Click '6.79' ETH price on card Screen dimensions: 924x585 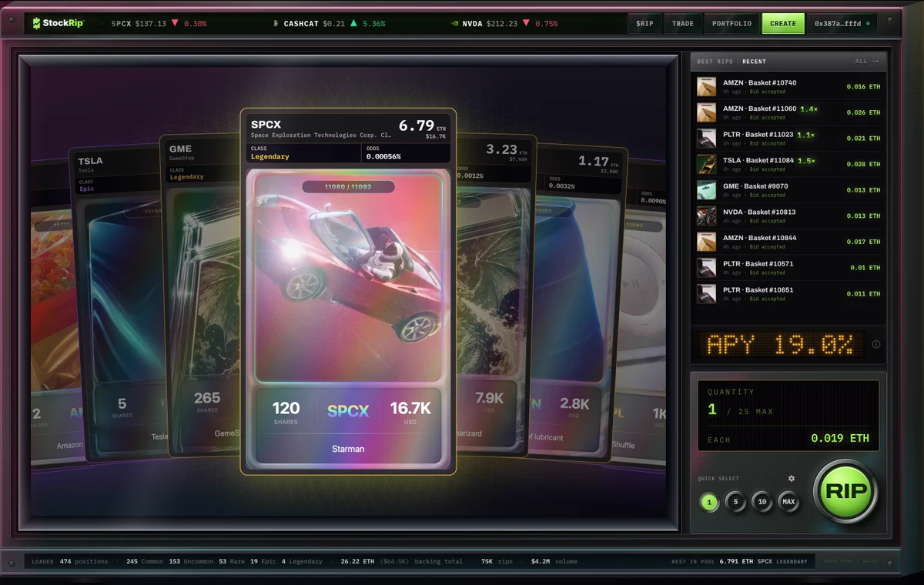416,125
